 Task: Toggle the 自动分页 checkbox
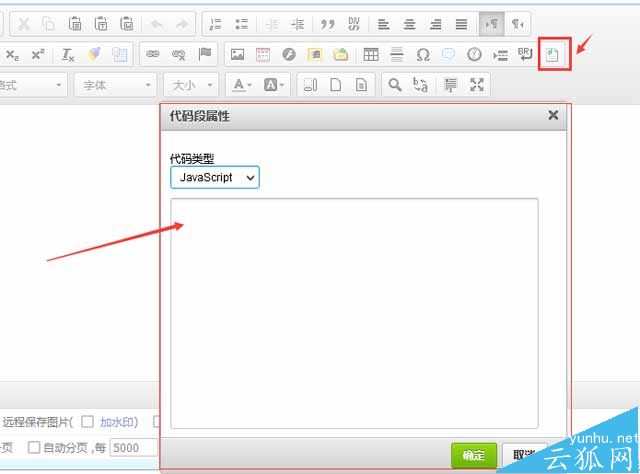(x=34, y=447)
